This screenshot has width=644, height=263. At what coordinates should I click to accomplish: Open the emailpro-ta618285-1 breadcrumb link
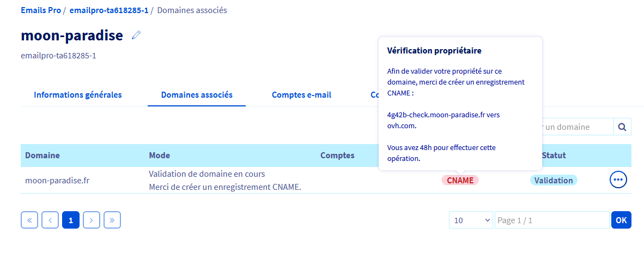[109, 10]
